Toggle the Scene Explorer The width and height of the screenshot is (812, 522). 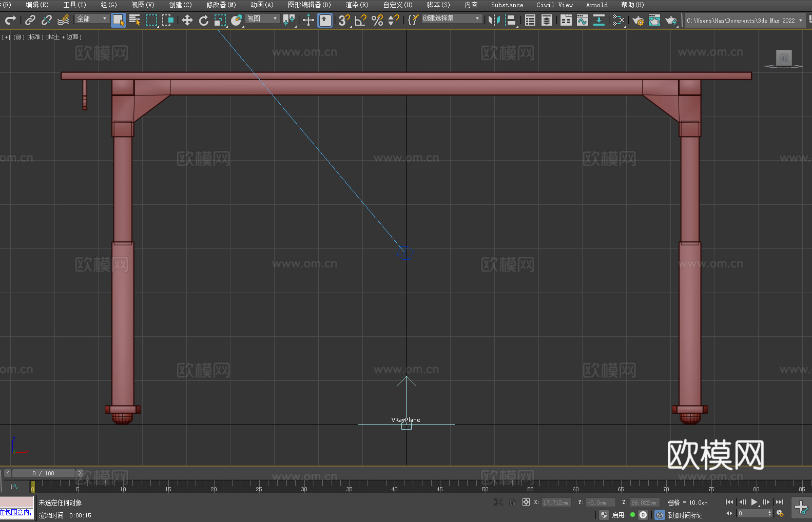(x=530, y=20)
